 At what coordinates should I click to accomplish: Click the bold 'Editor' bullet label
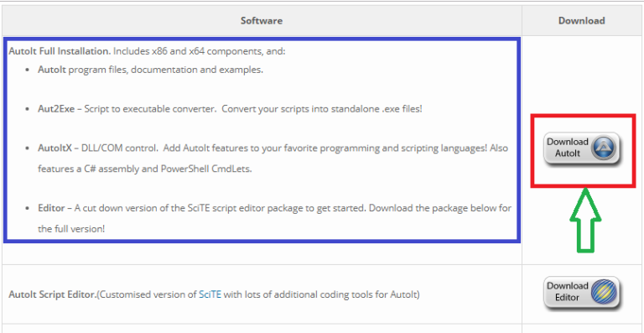pyautogui.click(x=51, y=208)
